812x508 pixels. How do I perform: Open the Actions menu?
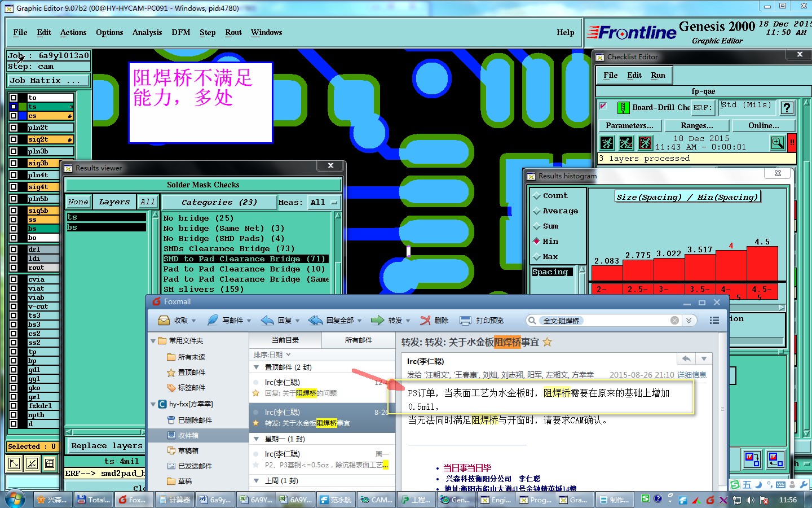73,33
